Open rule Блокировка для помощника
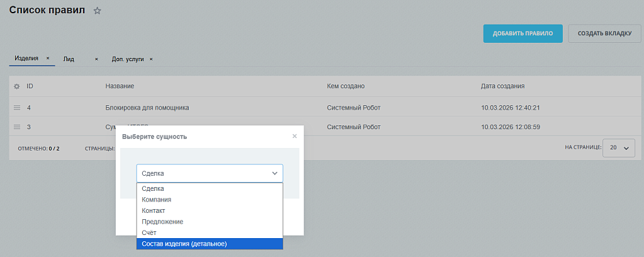This screenshot has height=257, width=644. tap(147, 108)
